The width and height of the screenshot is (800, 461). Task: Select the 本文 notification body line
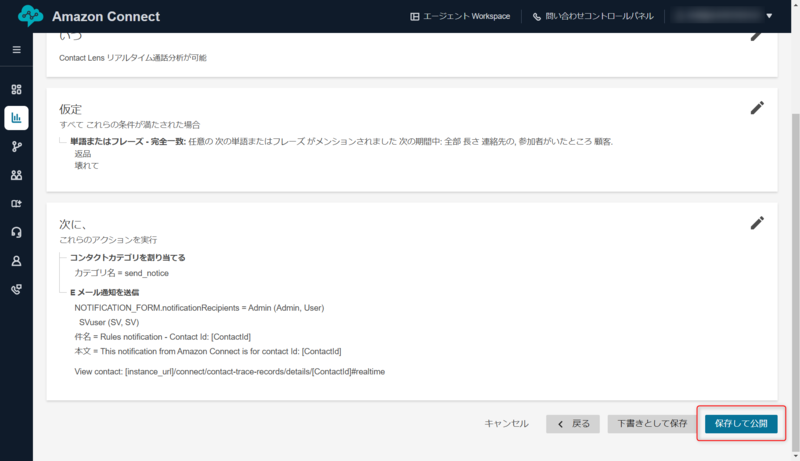(x=208, y=351)
